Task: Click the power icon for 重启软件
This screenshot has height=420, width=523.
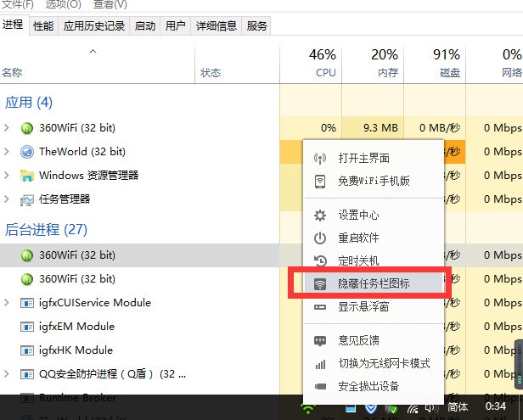Action: tap(320, 238)
